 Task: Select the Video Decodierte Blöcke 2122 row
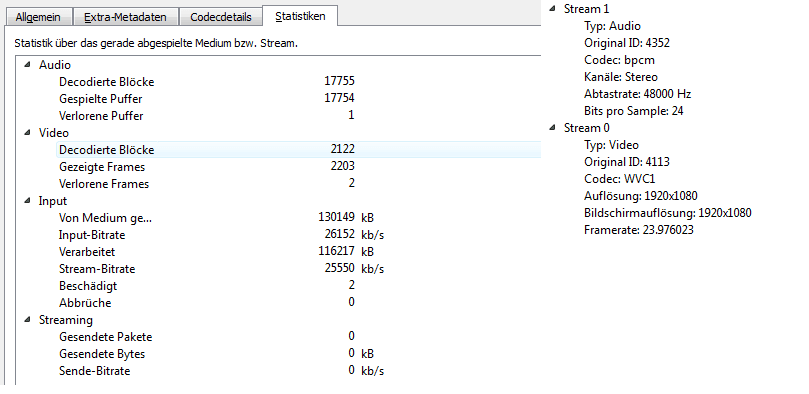click(298, 150)
